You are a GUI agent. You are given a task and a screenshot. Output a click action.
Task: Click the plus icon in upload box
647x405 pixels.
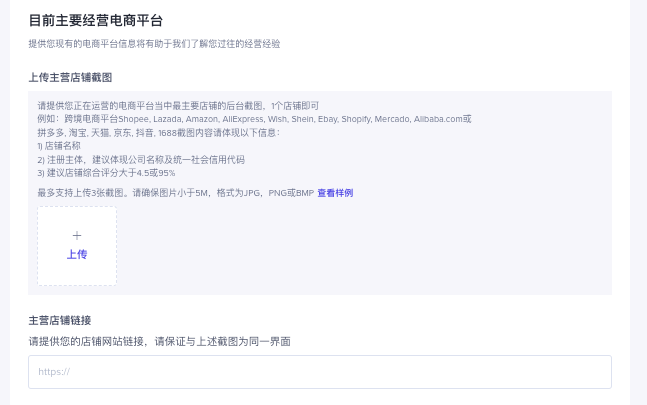pos(77,236)
